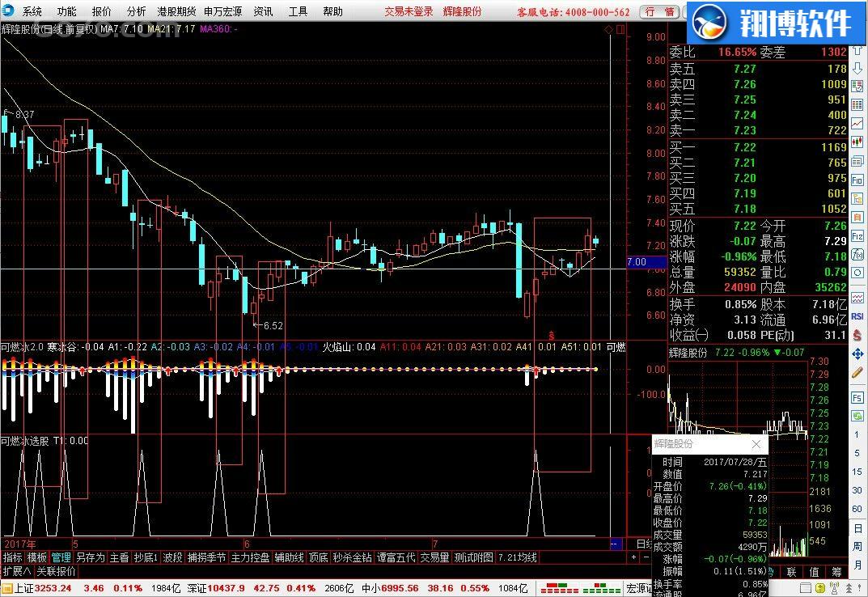Select the 值 tab under minute chart
868x597 pixels.
point(815,572)
